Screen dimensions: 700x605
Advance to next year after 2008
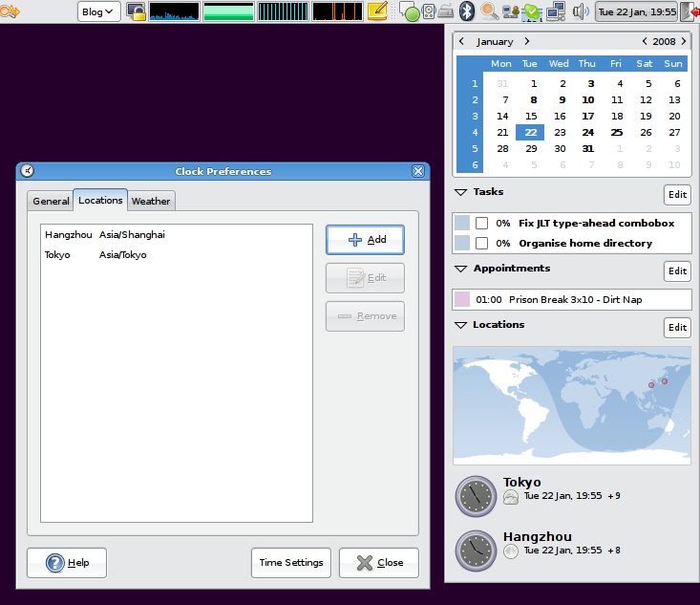684,41
